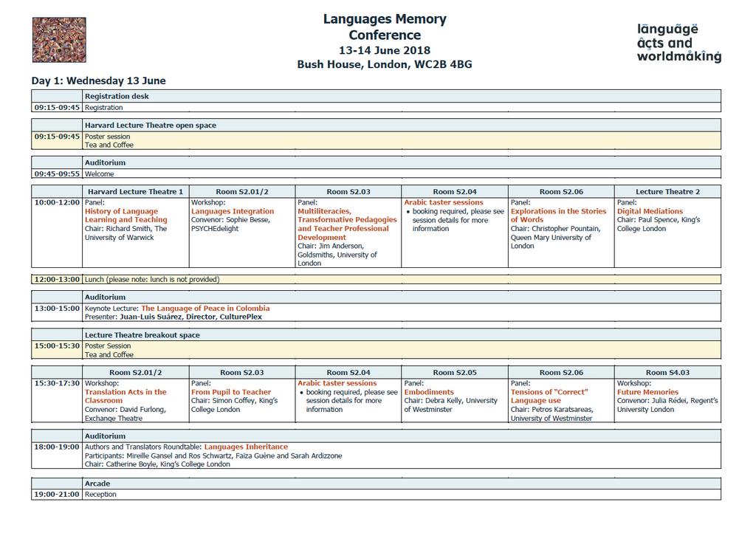Screen dimensions: 756x533
Task: Open Translation Acts in the Classroom workshop
Action: click(126, 396)
